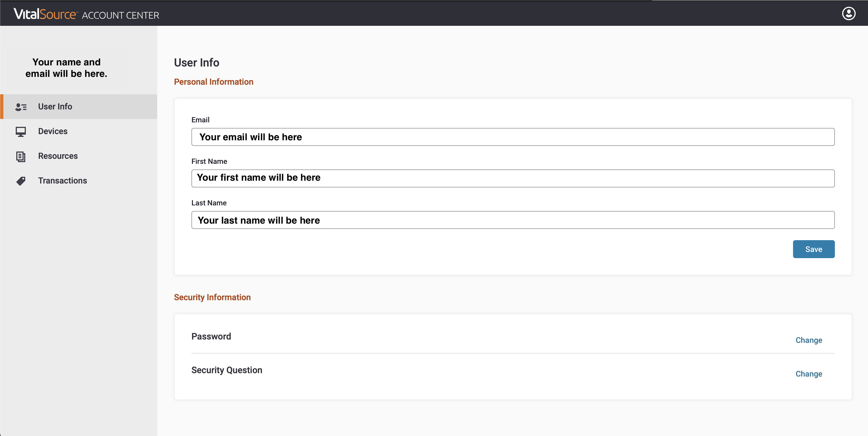Click the VitalSource logo

coord(45,14)
